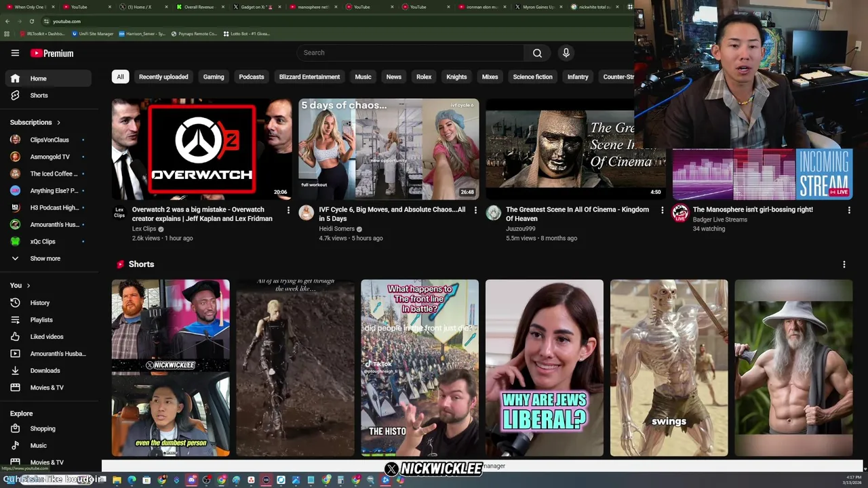The image size is (868, 488).
Task: Open File Explorer from the Windows taskbar
Action: pyautogui.click(x=117, y=480)
